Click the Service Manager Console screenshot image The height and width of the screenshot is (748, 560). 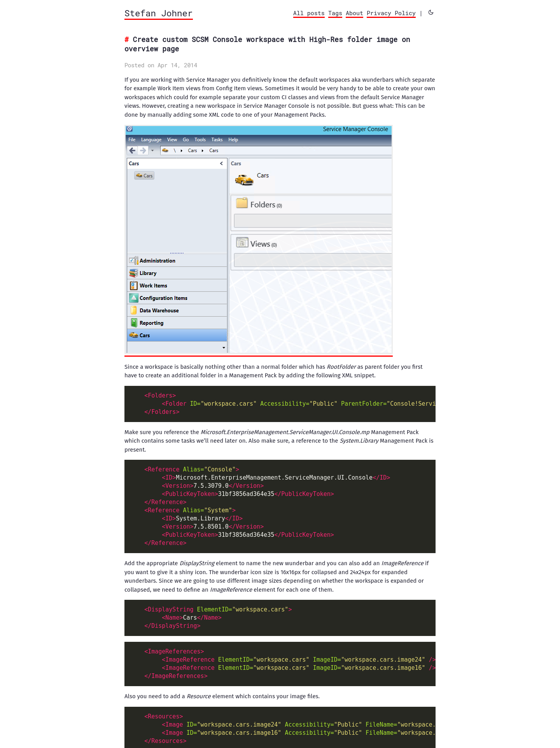[x=259, y=239]
